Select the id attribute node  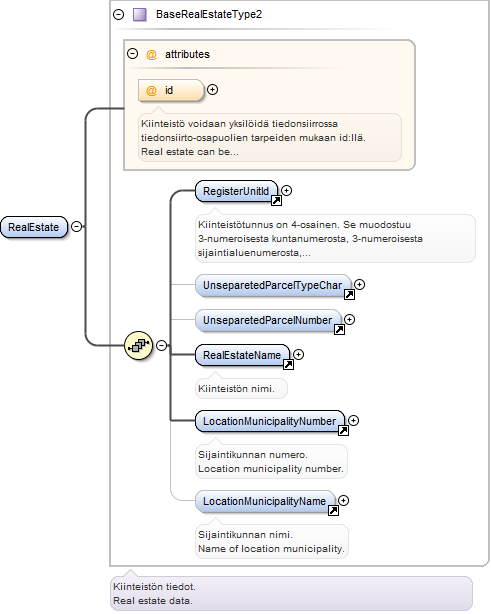pos(171,90)
